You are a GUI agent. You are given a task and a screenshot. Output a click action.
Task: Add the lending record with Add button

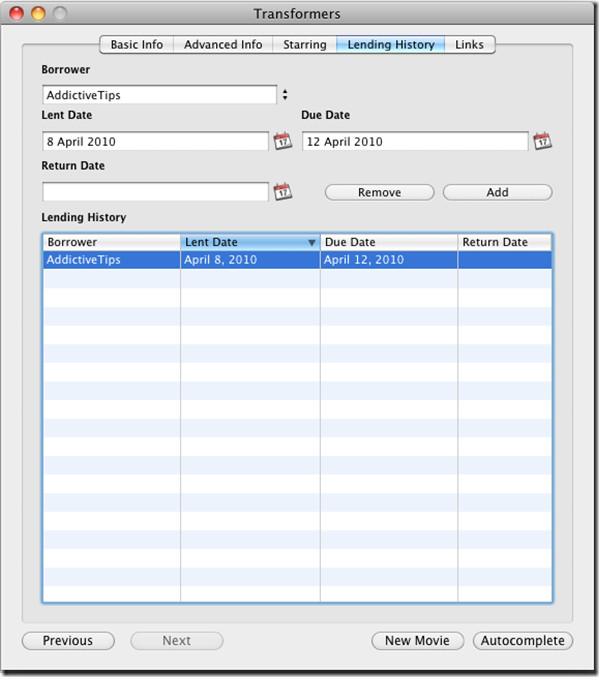click(x=498, y=193)
